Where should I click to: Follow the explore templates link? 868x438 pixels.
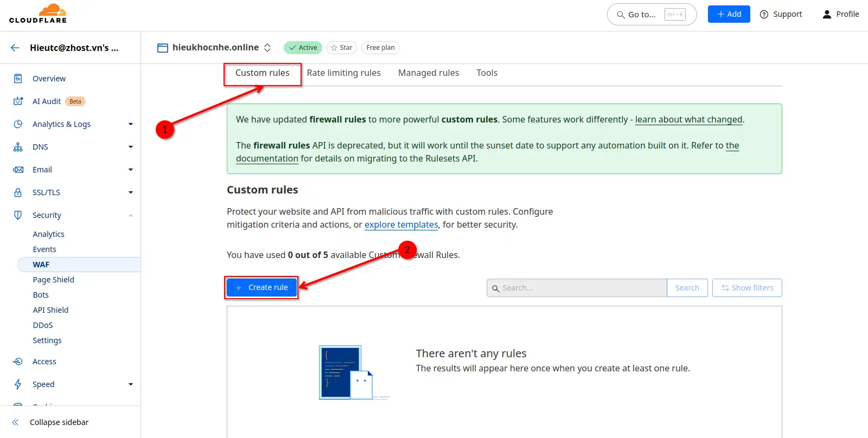401,225
